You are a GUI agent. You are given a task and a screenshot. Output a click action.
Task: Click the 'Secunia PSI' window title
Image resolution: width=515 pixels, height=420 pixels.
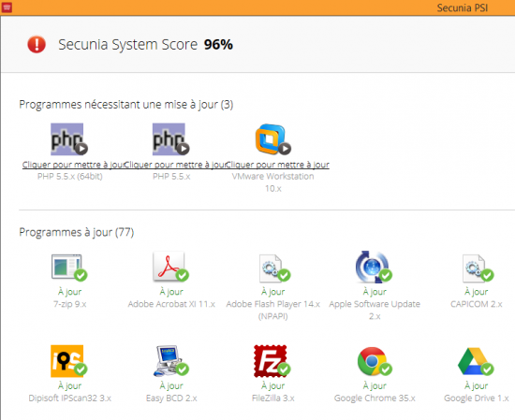click(463, 7)
